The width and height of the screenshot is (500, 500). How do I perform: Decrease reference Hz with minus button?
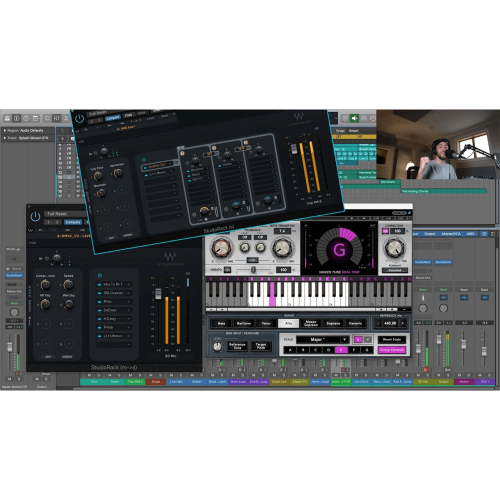pos(378,323)
